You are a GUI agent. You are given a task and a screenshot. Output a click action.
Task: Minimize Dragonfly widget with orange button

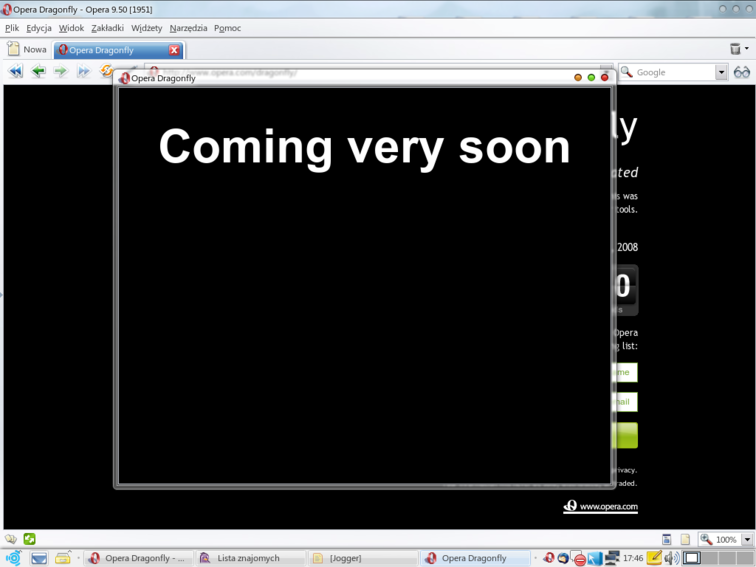tap(578, 78)
